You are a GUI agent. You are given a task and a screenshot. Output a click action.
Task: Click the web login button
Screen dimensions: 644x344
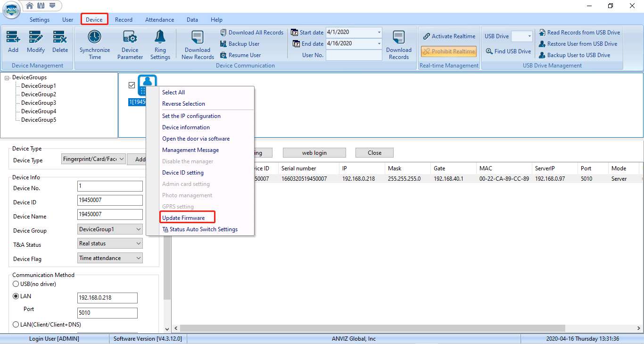click(x=314, y=153)
